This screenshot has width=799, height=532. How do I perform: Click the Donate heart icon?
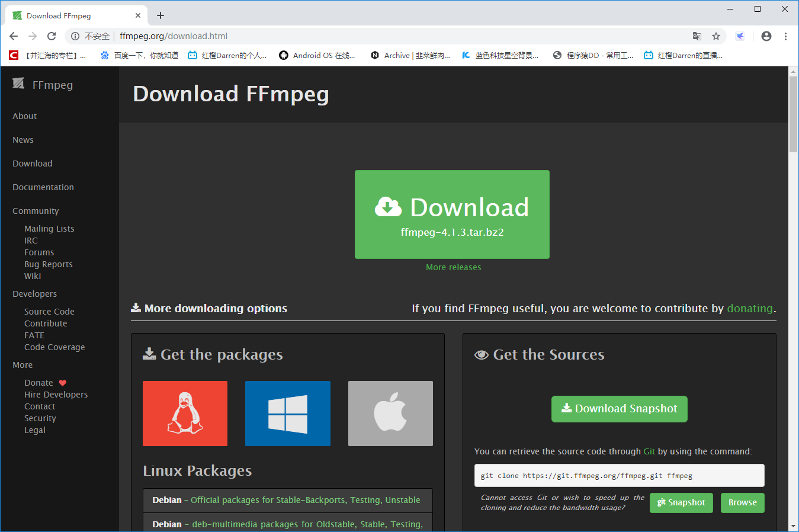63,383
